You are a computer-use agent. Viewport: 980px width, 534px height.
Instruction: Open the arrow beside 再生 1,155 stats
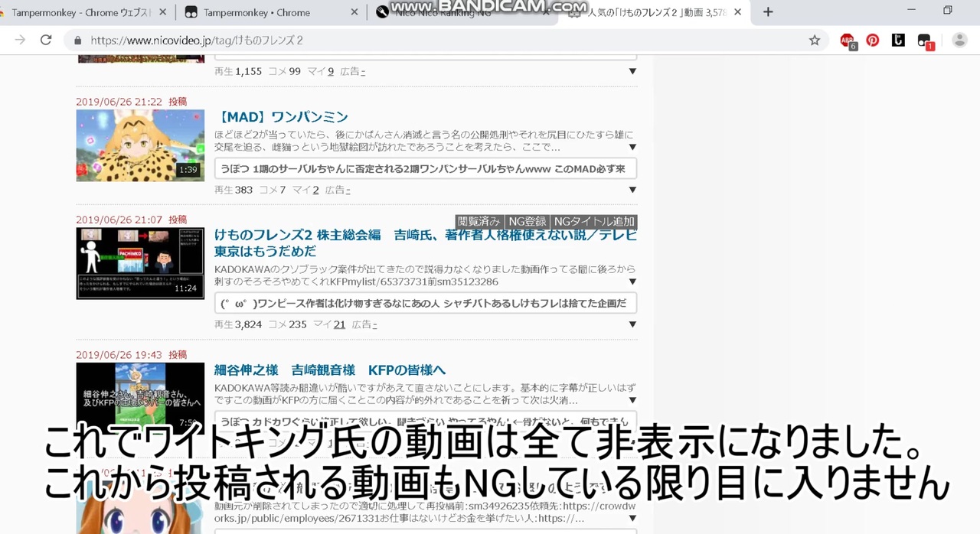click(632, 71)
